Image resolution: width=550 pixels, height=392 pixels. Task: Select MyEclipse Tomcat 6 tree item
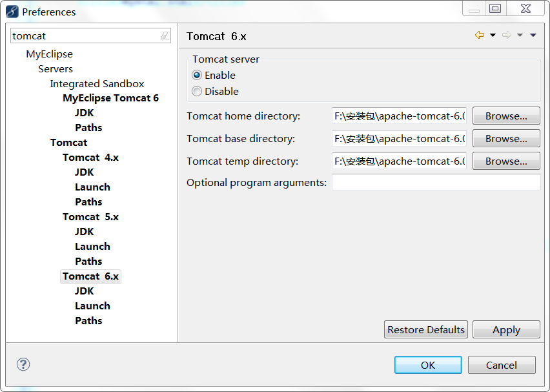110,98
